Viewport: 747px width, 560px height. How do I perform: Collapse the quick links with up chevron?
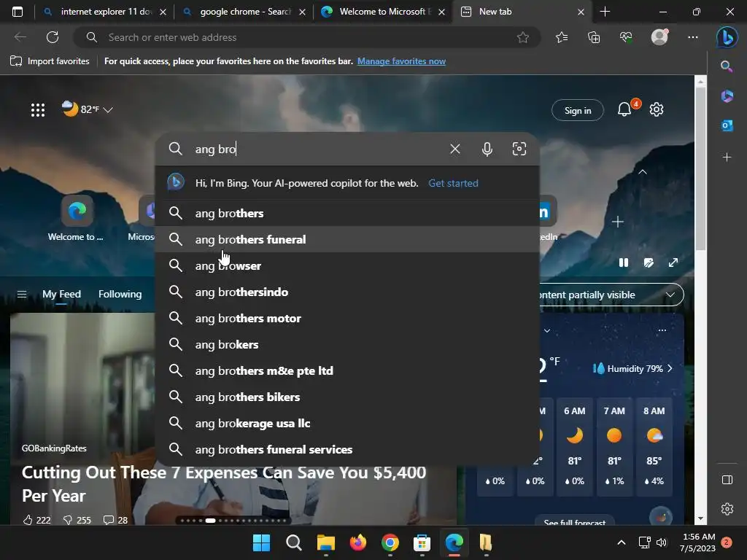[x=643, y=172]
